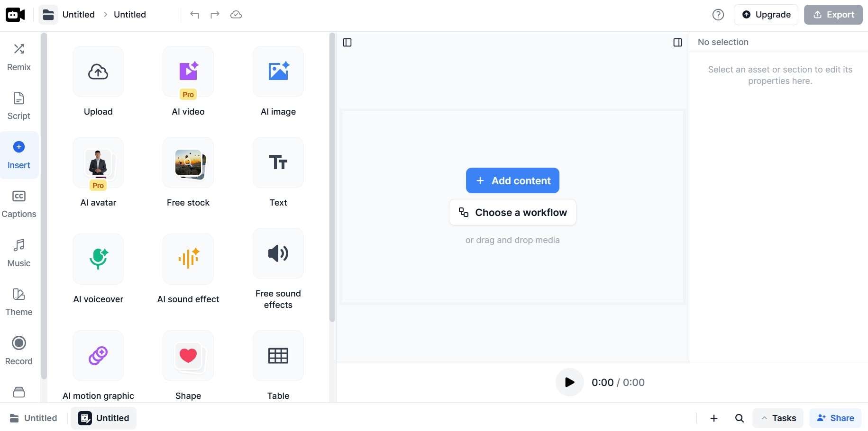
Task: Toggle the left panel visibility
Action: pos(347,43)
